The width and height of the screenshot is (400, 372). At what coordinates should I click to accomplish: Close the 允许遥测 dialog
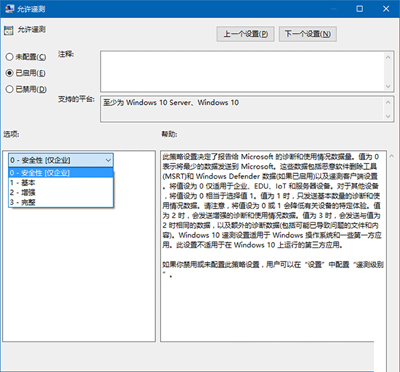(x=386, y=9)
